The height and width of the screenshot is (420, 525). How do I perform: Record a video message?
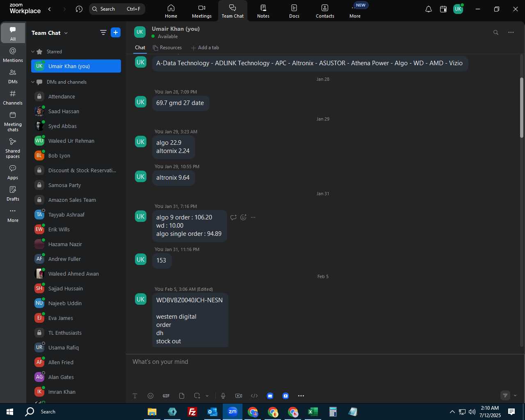coord(239,396)
